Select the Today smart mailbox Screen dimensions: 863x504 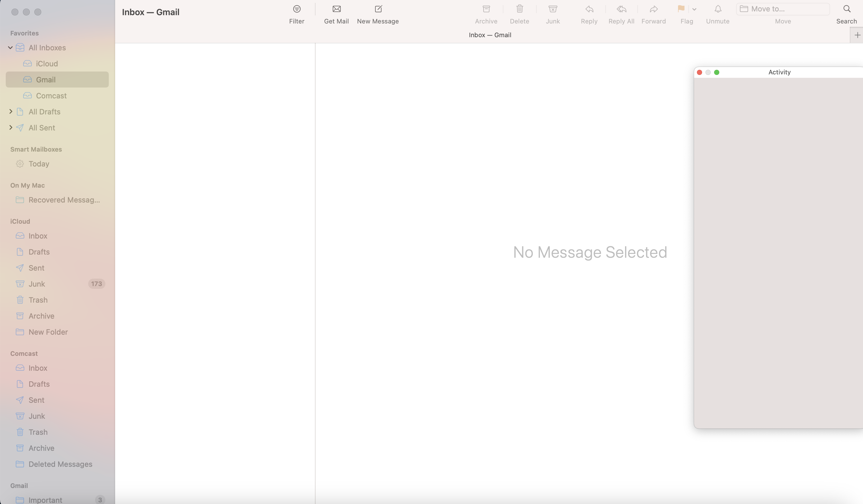click(x=39, y=164)
